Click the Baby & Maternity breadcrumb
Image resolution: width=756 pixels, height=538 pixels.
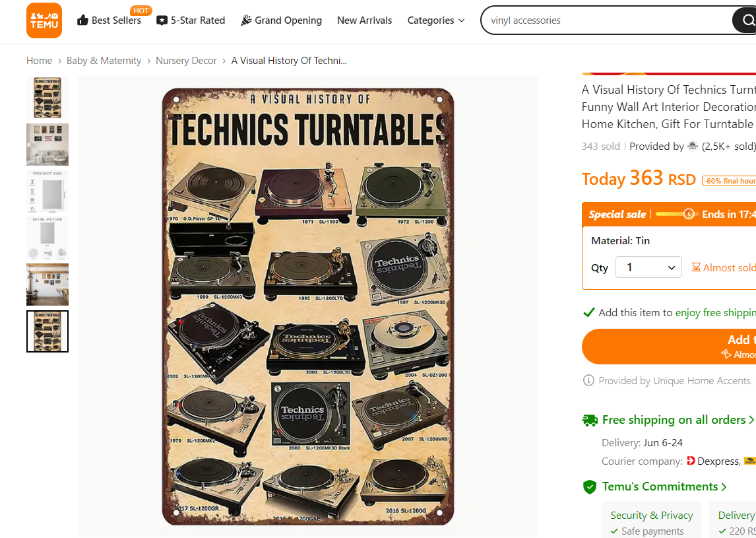click(104, 61)
